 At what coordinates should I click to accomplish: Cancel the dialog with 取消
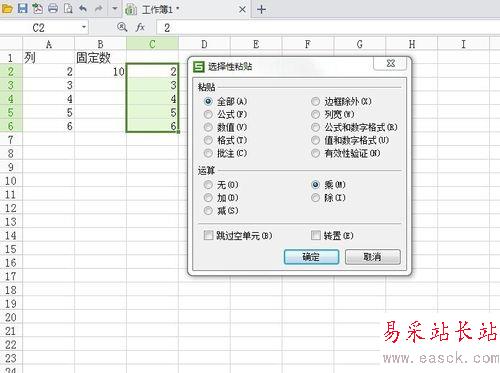point(373,257)
